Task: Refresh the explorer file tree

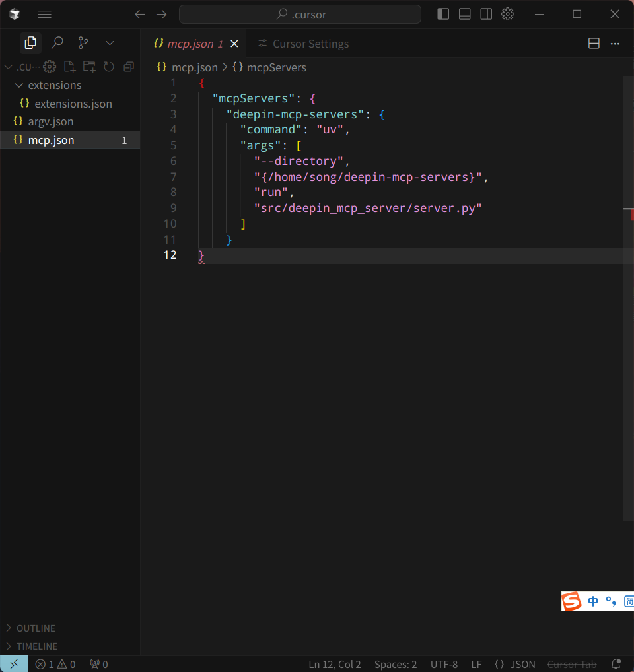Action: click(109, 67)
